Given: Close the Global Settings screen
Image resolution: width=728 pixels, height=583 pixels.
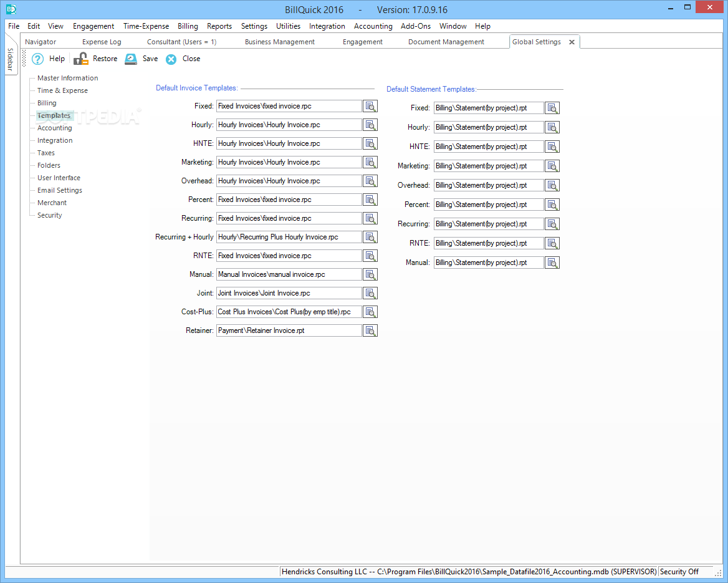Looking at the screenshot, I should point(183,59).
